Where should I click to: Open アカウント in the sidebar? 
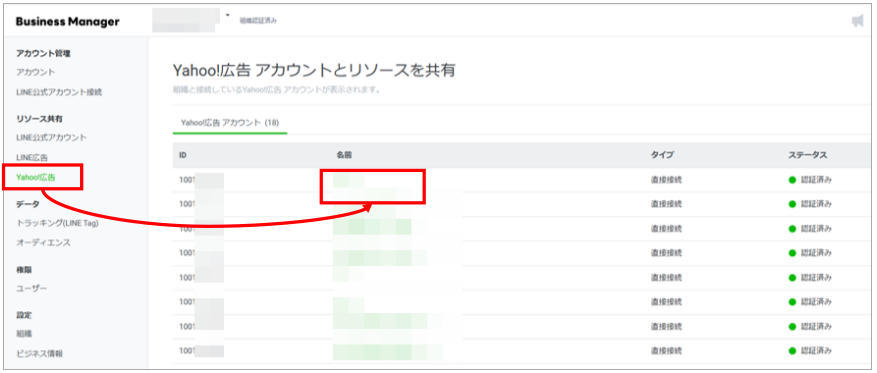tap(36, 72)
